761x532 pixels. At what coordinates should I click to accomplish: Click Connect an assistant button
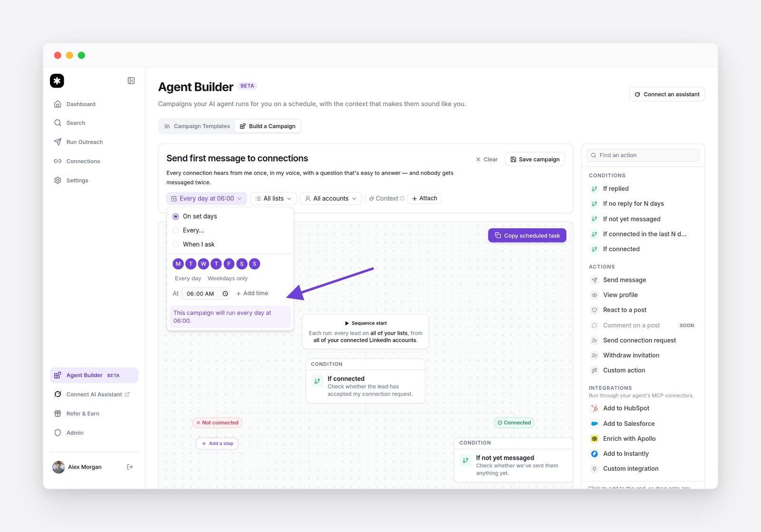point(667,94)
